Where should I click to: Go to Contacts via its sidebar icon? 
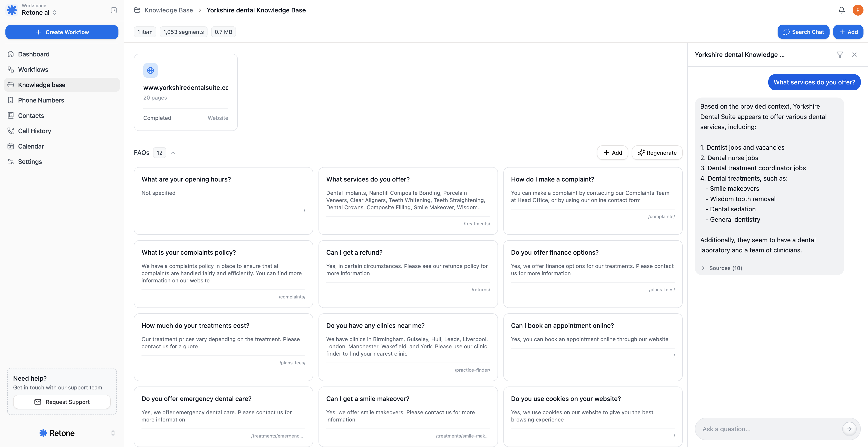point(11,115)
